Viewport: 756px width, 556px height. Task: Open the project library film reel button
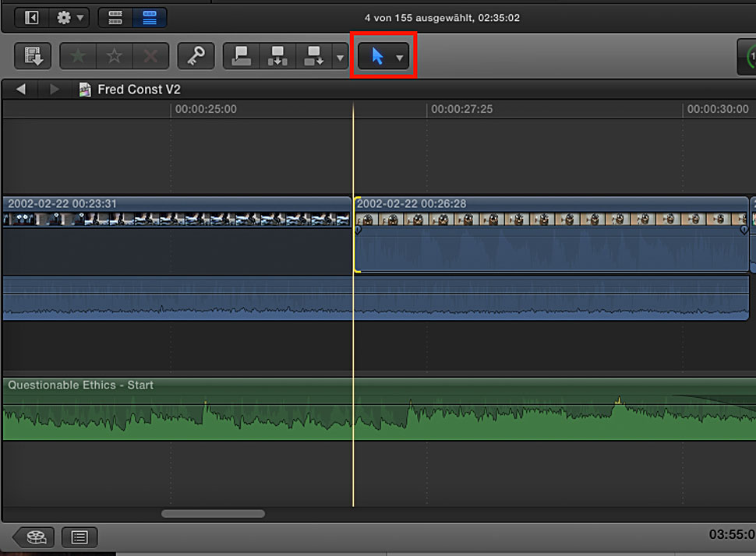37,537
